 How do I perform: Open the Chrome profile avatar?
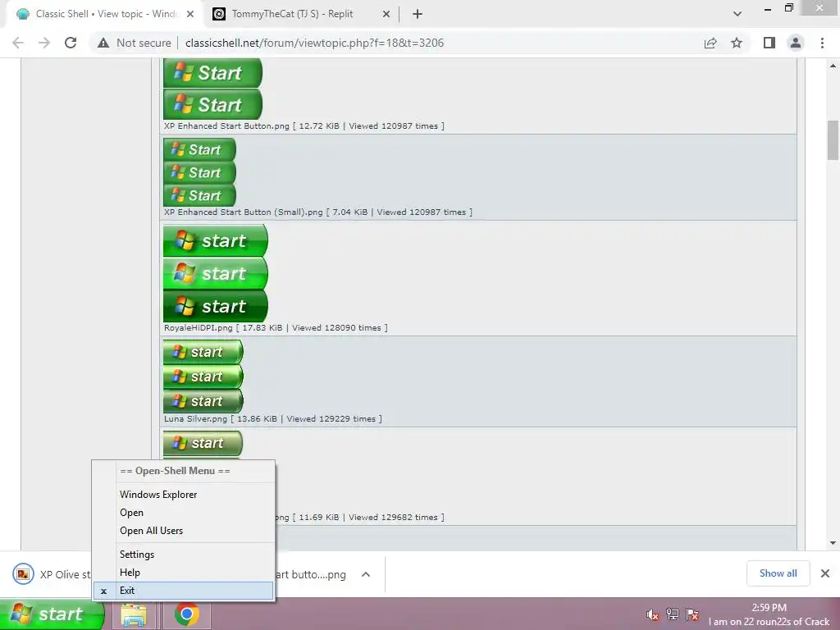click(796, 43)
